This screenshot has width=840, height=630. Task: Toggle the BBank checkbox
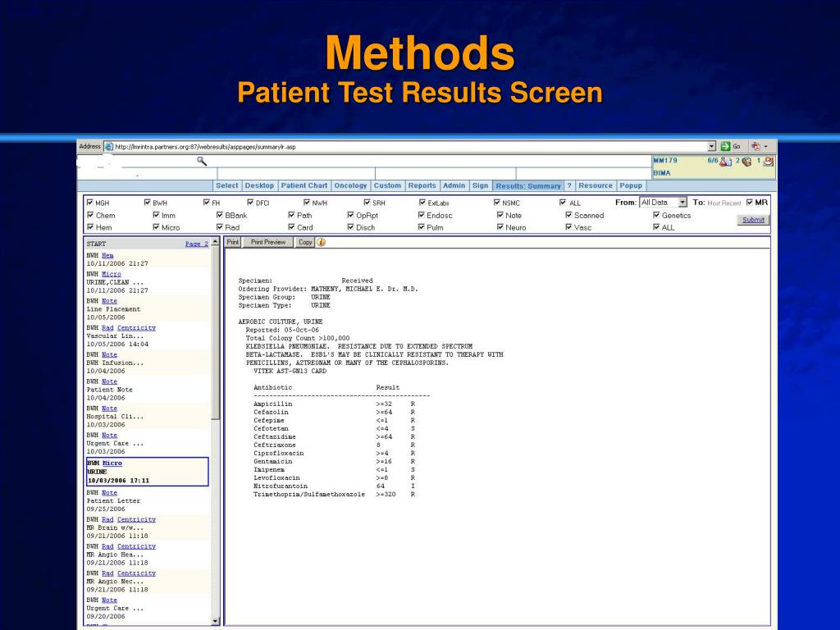tap(220, 215)
